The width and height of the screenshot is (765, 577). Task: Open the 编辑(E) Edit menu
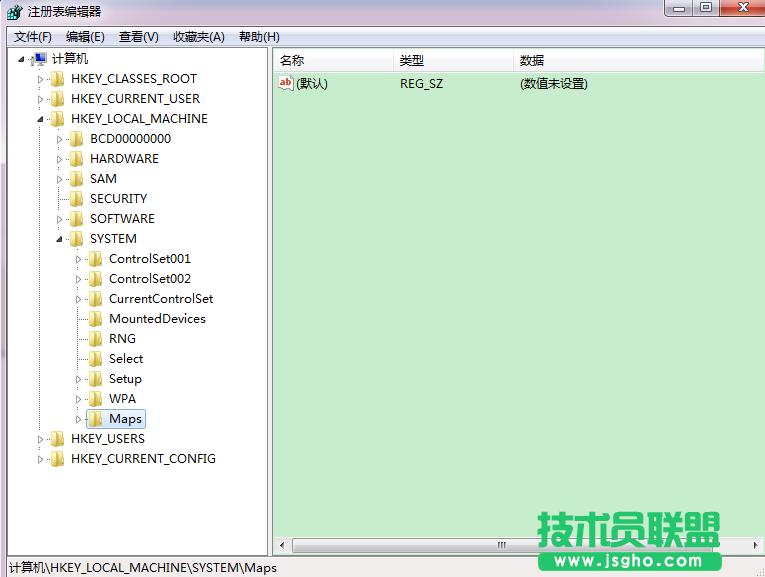tap(85, 37)
